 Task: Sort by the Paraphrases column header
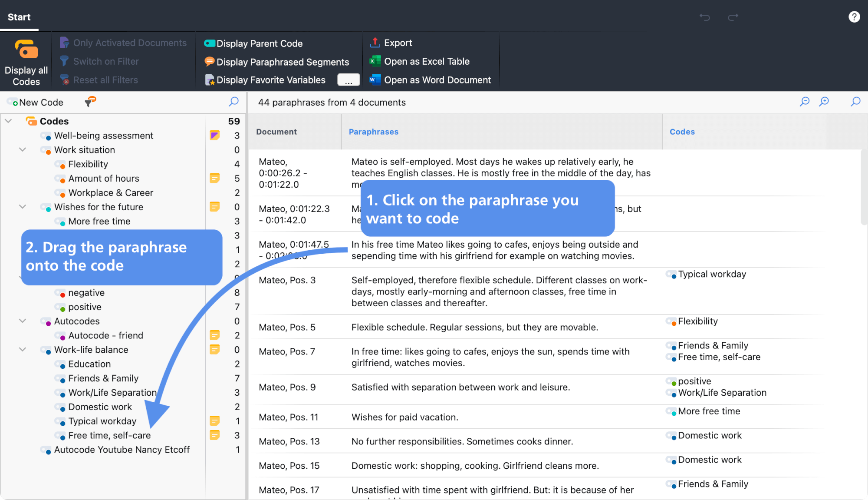[x=373, y=132]
